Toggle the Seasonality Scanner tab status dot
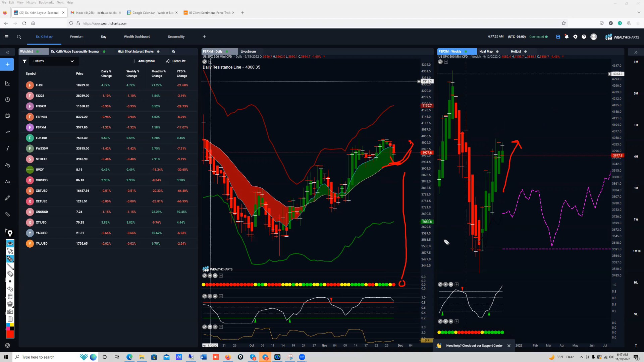The width and height of the screenshot is (644, 362). pos(104,52)
